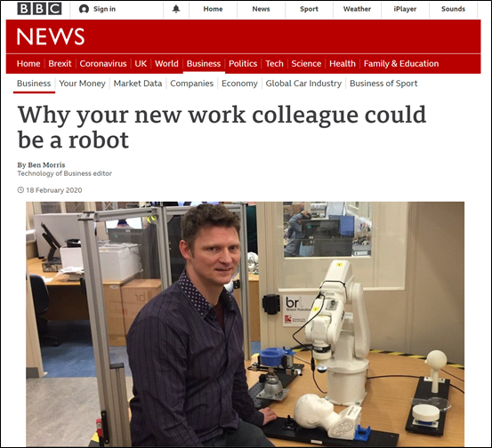This screenshot has height=448, width=492.
Task: Go to Business of Sport sub-section
Action: click(383, 84)
